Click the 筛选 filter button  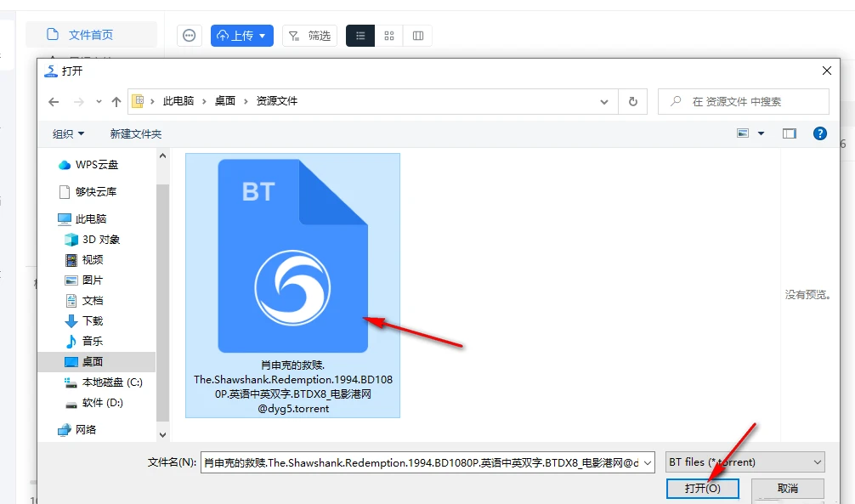click(x=309, y=36)
